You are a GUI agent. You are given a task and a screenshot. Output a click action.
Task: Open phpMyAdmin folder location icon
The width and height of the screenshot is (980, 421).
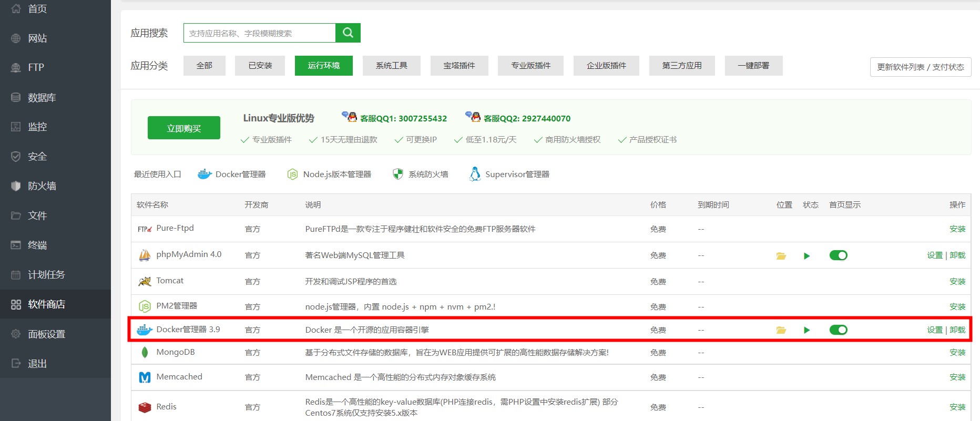[781, 256]
